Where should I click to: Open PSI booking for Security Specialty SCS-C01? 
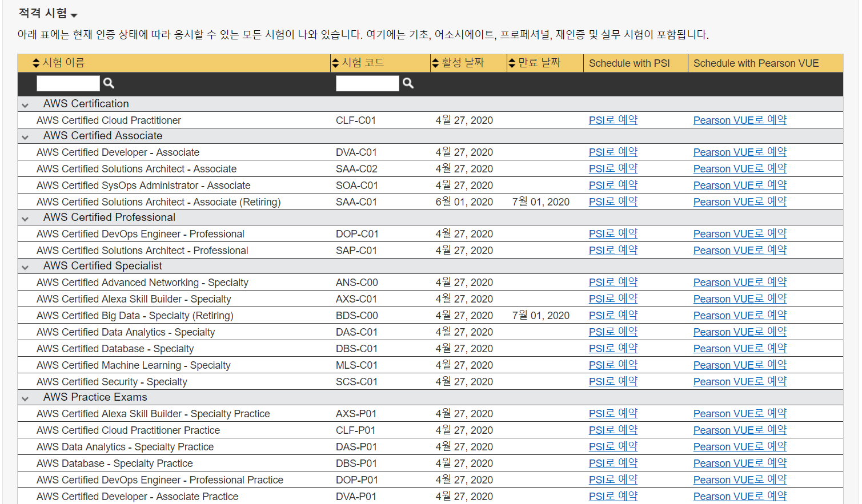click(x=613, y=381)
